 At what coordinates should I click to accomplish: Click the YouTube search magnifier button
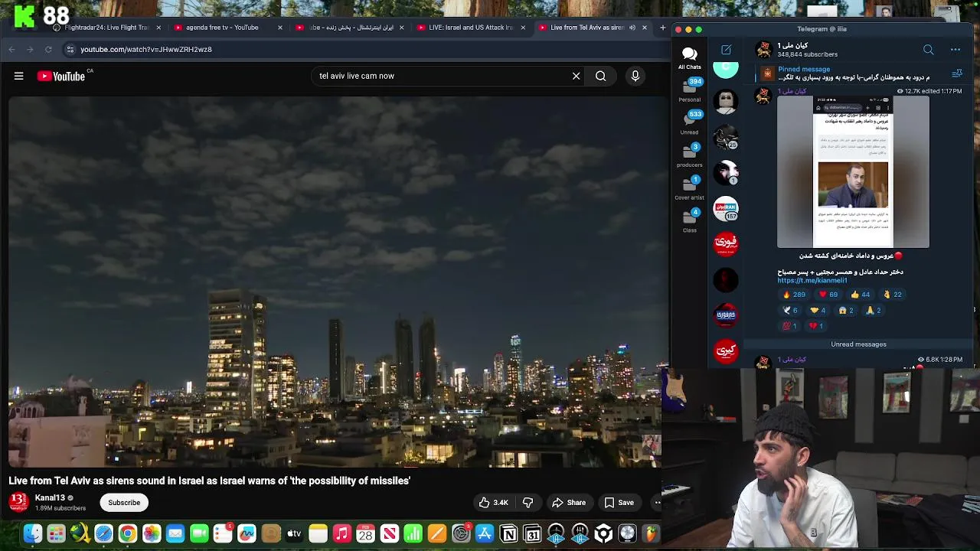point(601,76)
